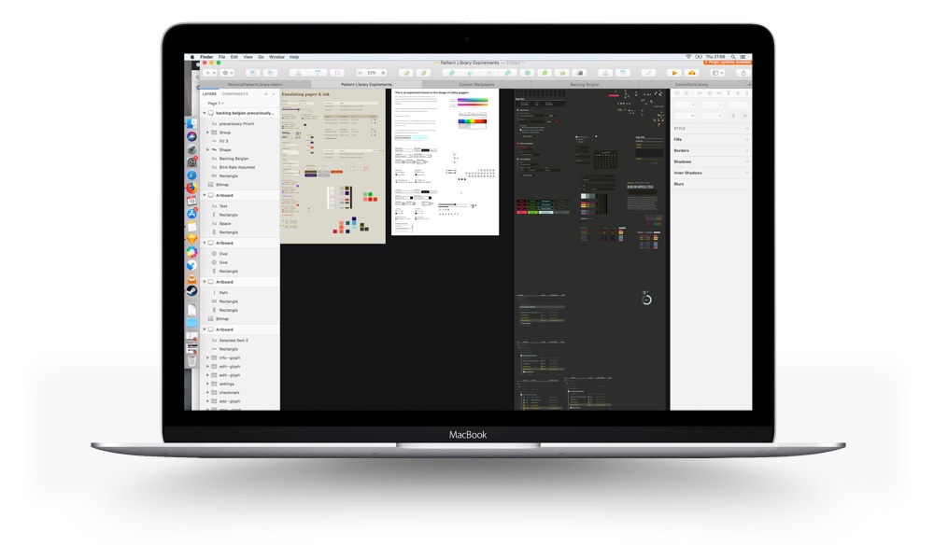Screen dimensions: 934x560
Task: Click the Share export icon in toolbar
Action: coord(743,72)
